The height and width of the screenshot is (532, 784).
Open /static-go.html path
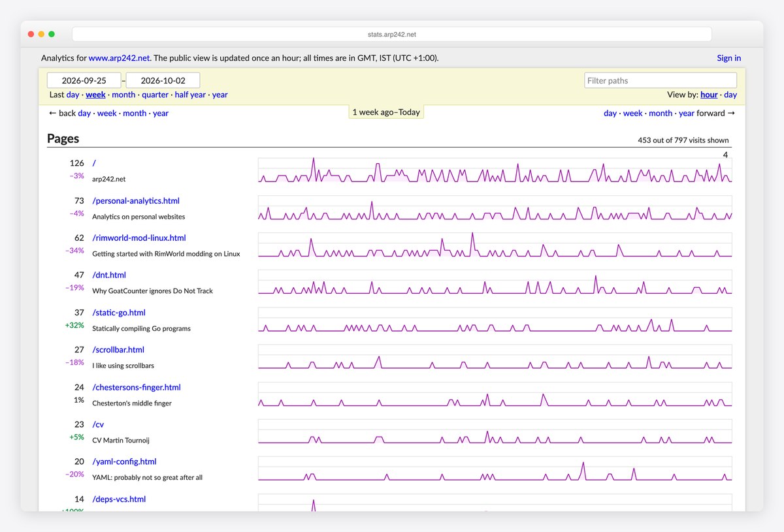tap(119, 313)
